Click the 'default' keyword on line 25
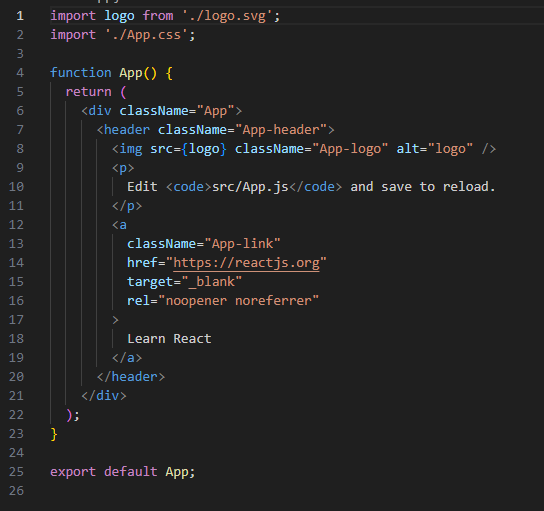Viewport: 544px width, 511px height. tap(131, 472)
